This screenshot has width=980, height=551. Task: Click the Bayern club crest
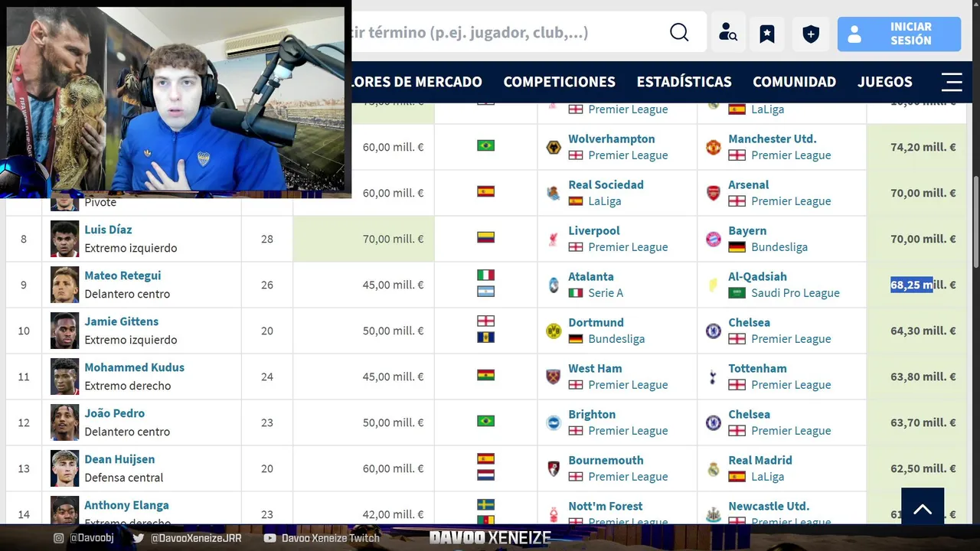(x=714, y=239)
